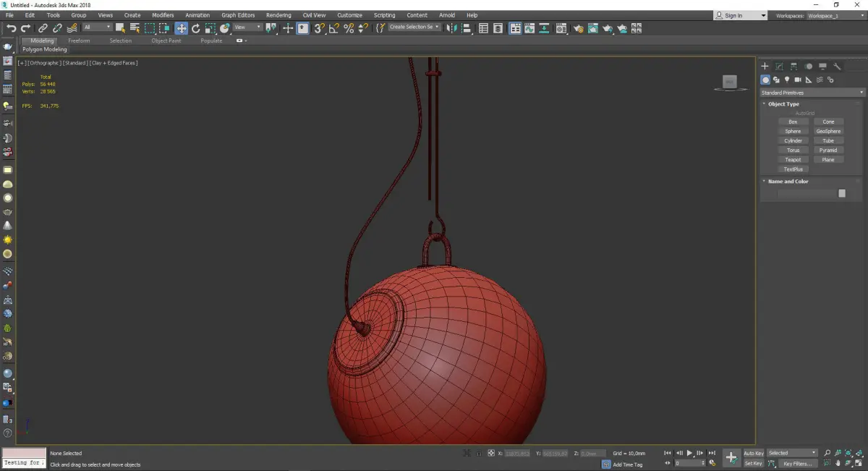Select the Select and Rotate tool
868x471 pixels.
(195, 28)
